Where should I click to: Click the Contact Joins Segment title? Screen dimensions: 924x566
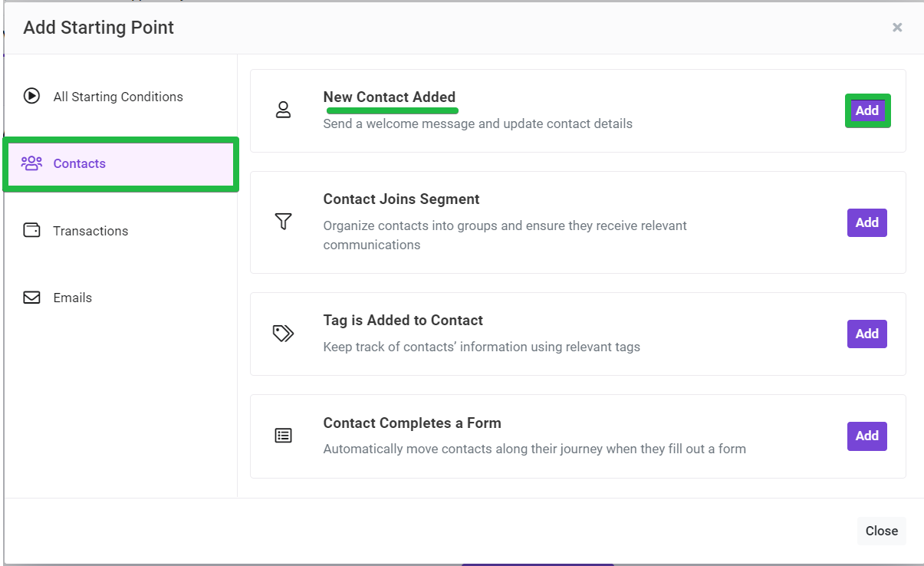401,199
